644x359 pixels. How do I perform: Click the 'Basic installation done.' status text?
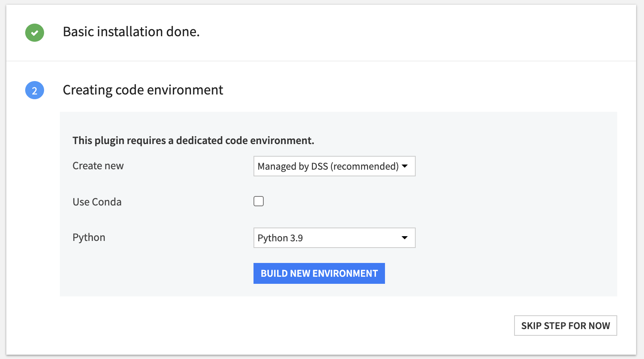pyautogui.click(x=131, y=32)
